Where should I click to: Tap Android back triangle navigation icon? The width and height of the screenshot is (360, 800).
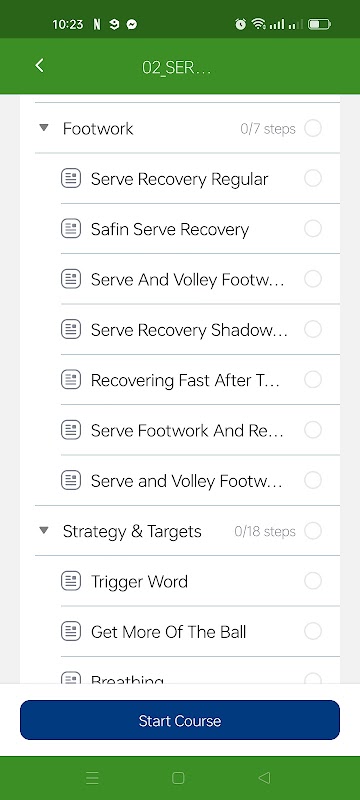[x=264, y=778]
